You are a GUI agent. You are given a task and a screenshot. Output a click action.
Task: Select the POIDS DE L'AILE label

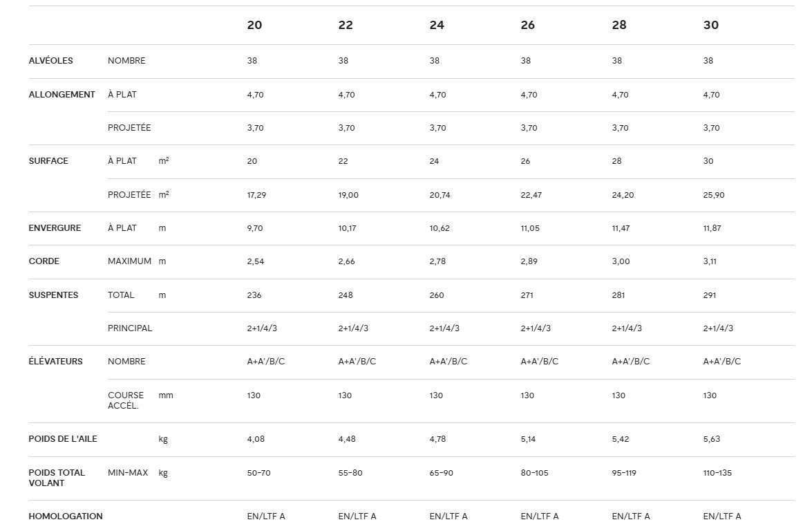(x=63, y=439)
